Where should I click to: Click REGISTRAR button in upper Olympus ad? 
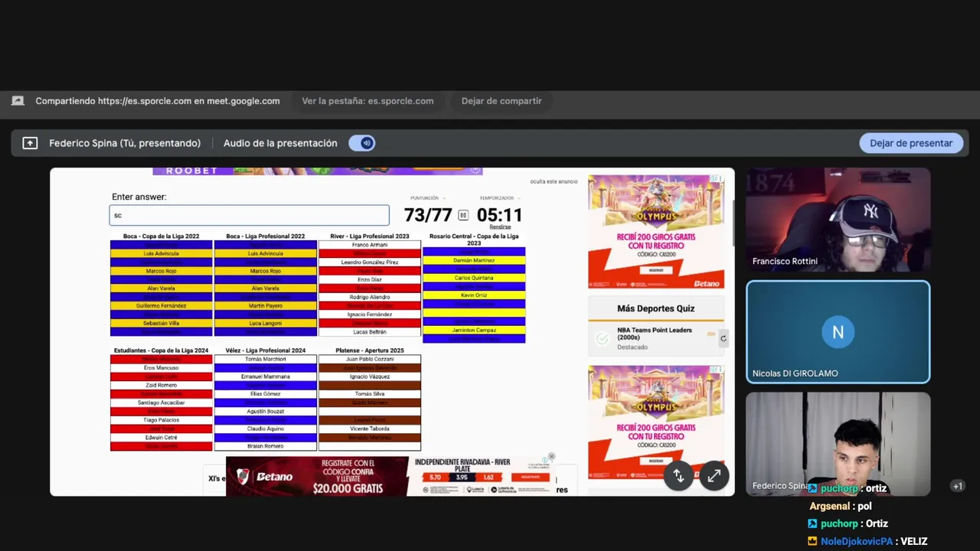point(656,270)
